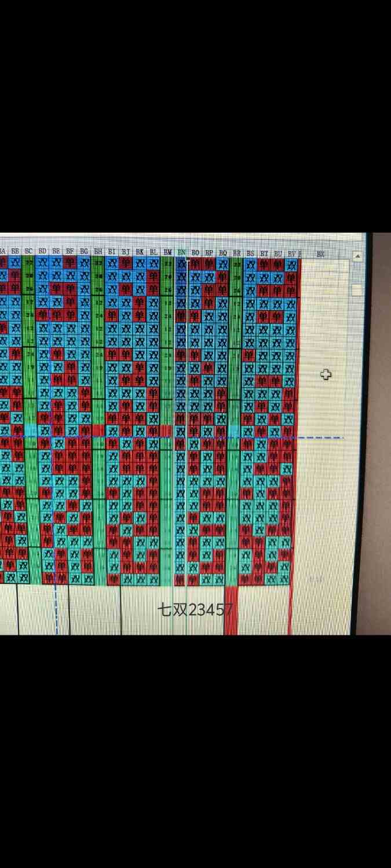This screenshot has width=391, height=868.
Task: Select column header BR
Action: (x=237, y=253)
